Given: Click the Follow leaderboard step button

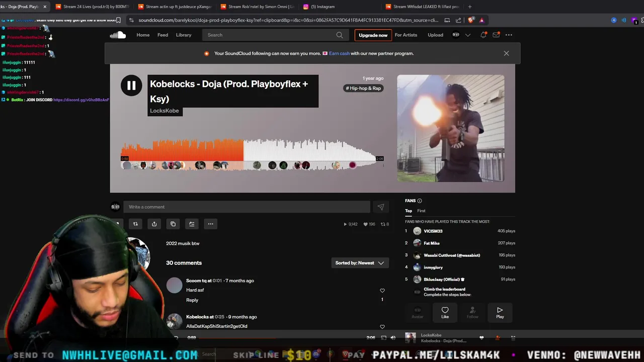Looking at the screenshot, I should (472, 312).
